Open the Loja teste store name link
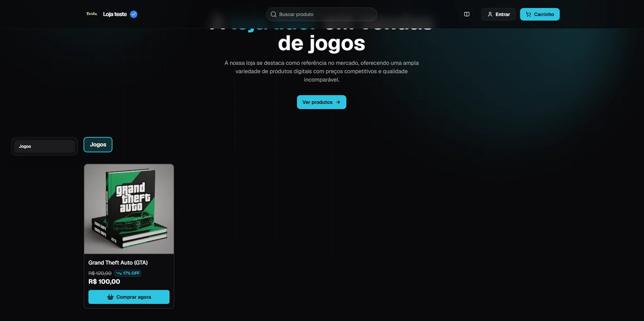This screenshot has width=644, height=321. tap(115, 14)
